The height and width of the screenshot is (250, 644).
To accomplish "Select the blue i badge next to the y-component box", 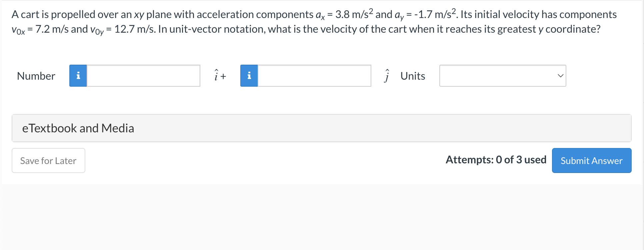I will tap(249, 76).
